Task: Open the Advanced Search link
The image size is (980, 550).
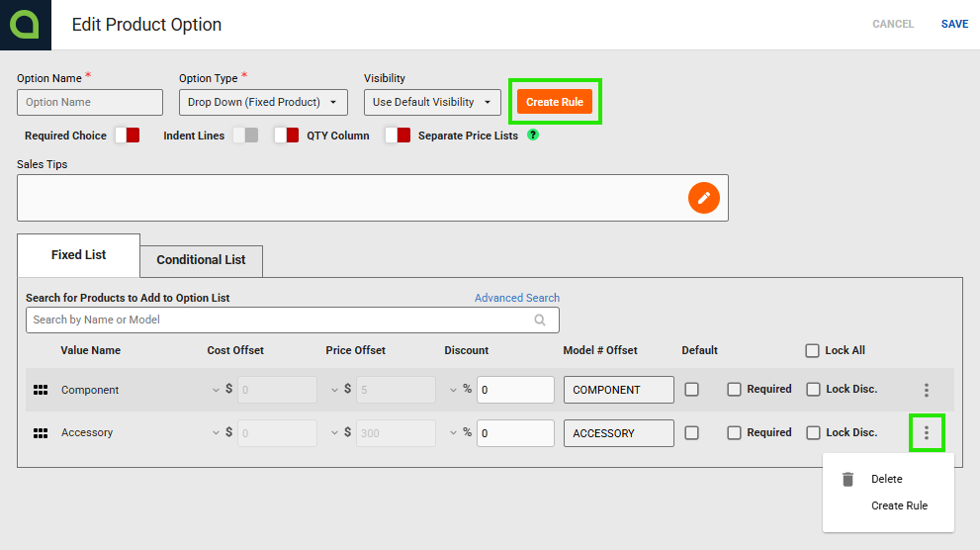Action: pos(517,298)
